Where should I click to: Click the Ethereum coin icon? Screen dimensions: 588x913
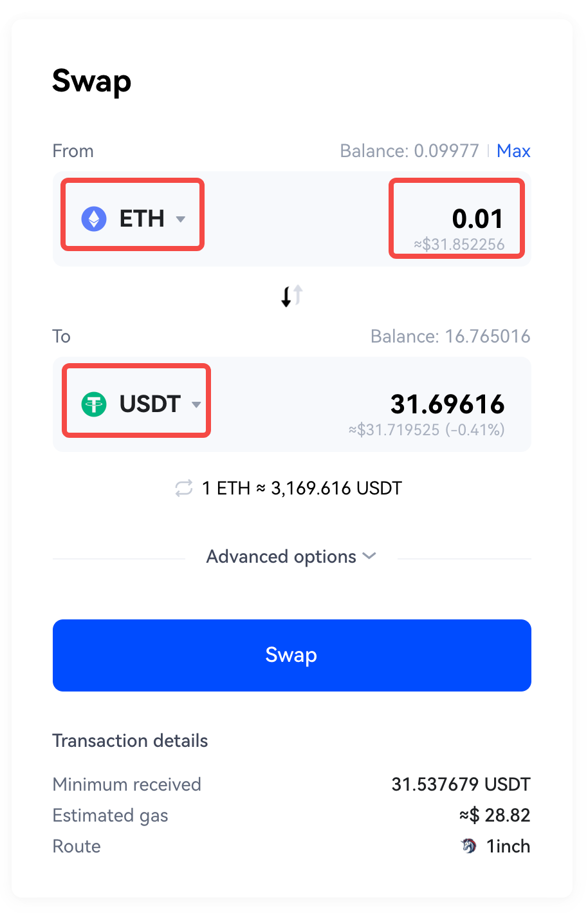pos(94,219)
